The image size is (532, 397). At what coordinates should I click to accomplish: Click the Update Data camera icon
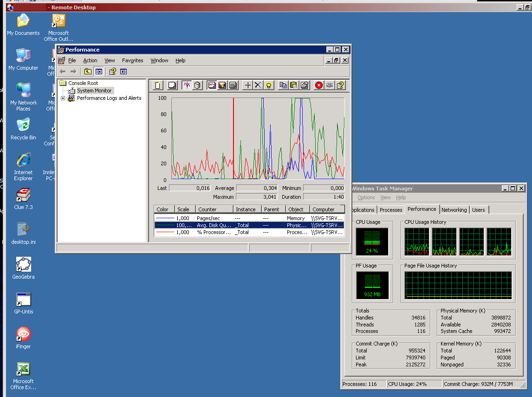click(330, 85)
